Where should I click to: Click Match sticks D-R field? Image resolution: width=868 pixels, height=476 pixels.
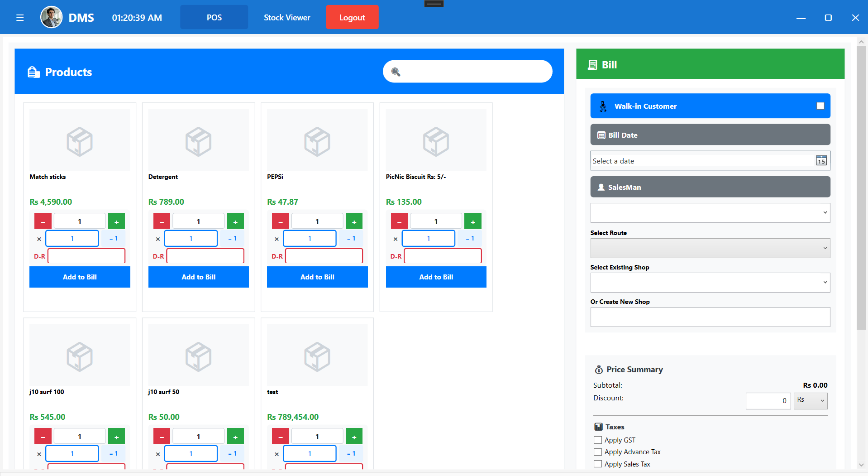point(86,256)
